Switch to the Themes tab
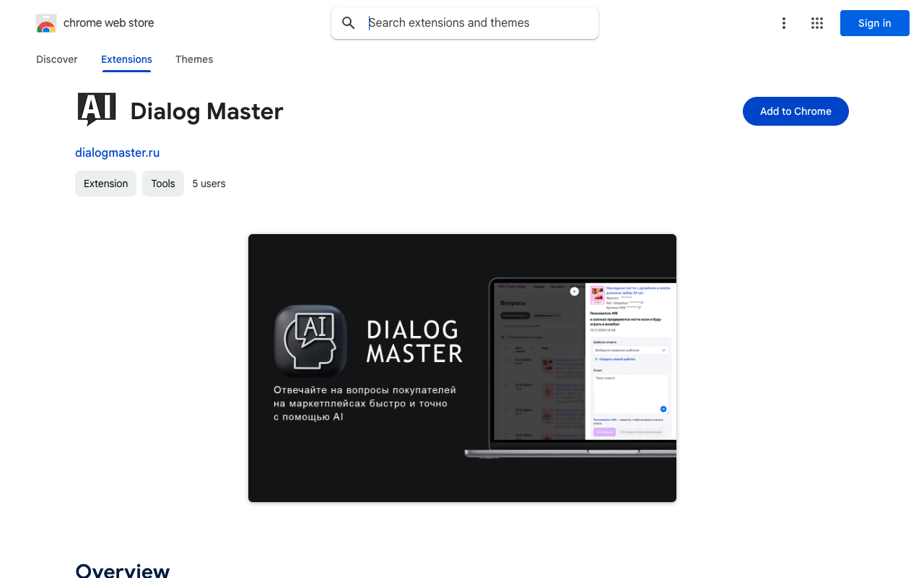 coord(194,59)
